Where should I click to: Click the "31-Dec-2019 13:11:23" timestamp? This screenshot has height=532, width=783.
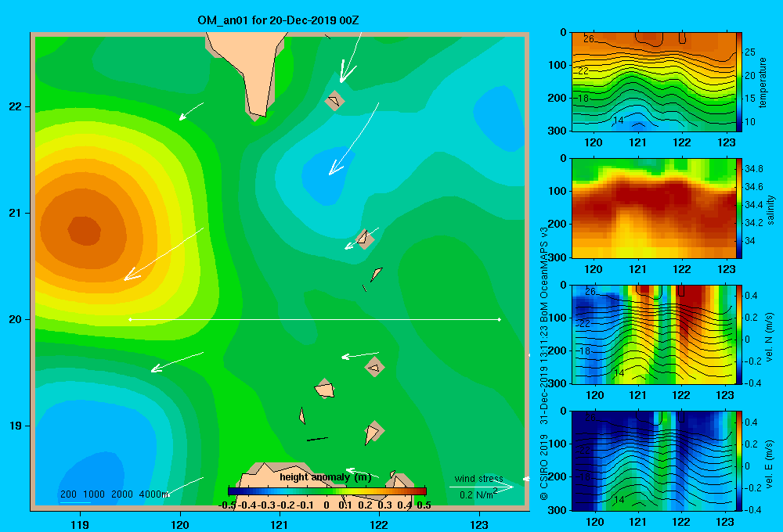[544, 376]
